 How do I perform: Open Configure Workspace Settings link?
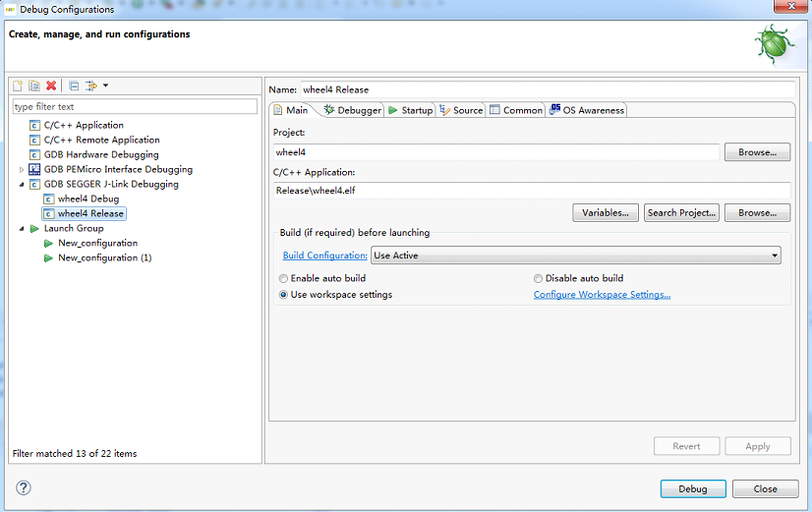[x=602, y=295]
